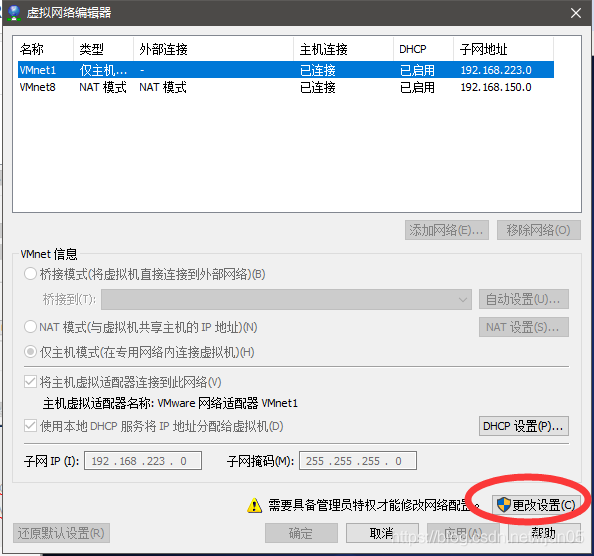Click 外部连接 column header
Image resolution: width=594 pixels, height=556 pixels.
[213, 49]
